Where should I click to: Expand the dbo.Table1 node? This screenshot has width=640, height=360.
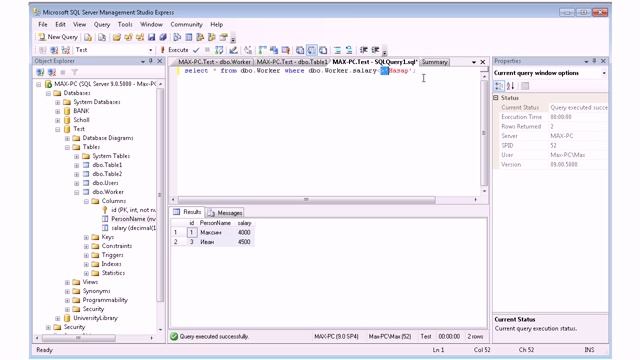[x=77, y=165]
